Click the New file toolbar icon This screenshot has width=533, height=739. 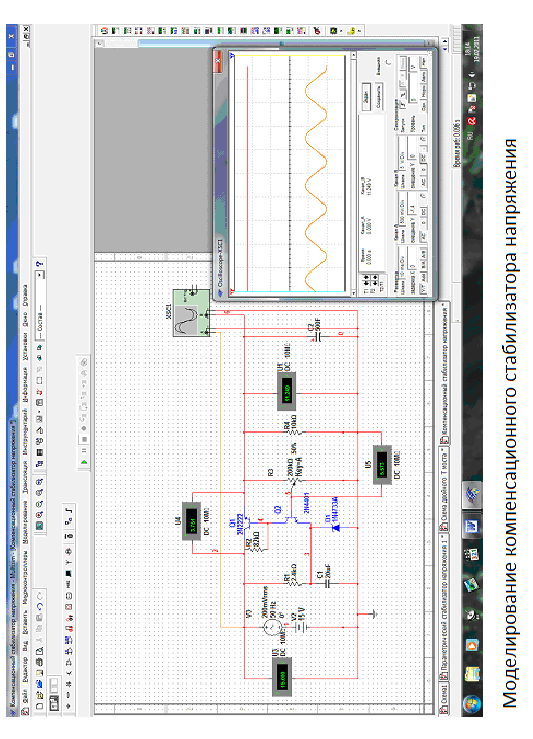pyautogui.click(x=39, y=706)
